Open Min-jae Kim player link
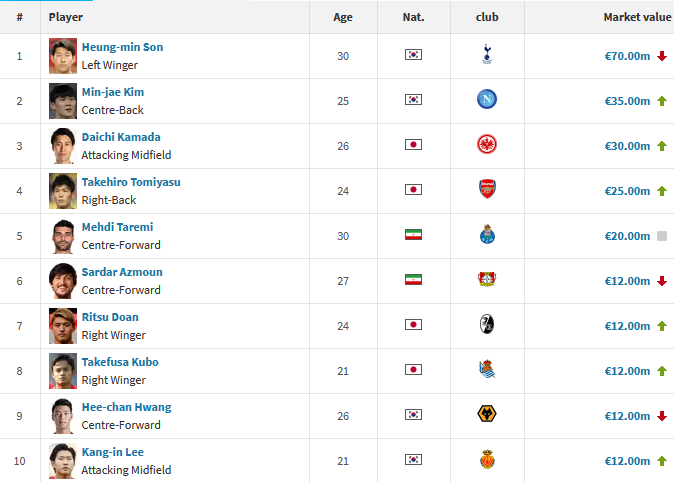This screenshot has width=674, height=482. click(112, 92)
